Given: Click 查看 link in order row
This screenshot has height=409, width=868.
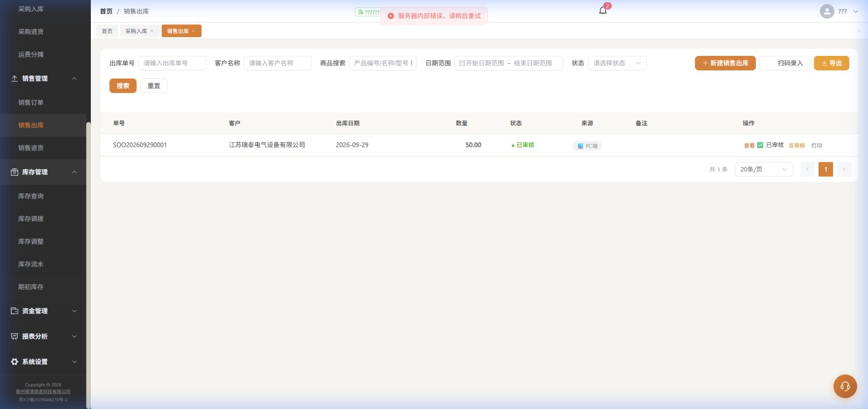Looking at the screenshot, I should pyautogui.click(x=749, y=146).
